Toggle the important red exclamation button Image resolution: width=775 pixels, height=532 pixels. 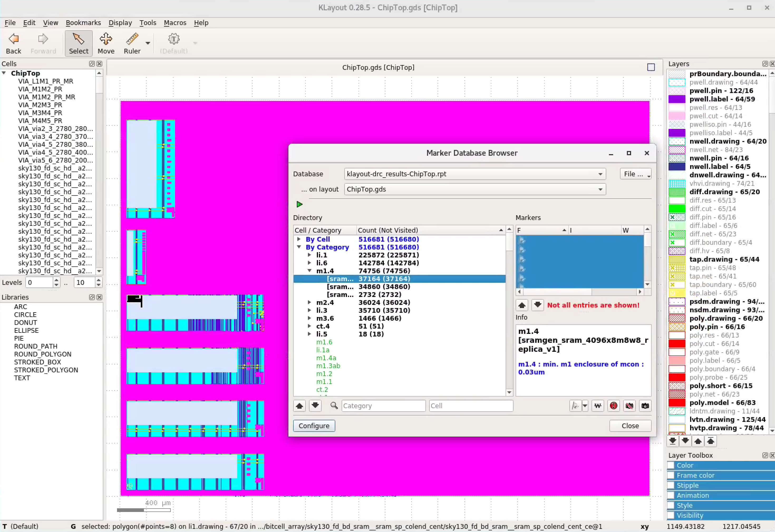pos(614,406)
